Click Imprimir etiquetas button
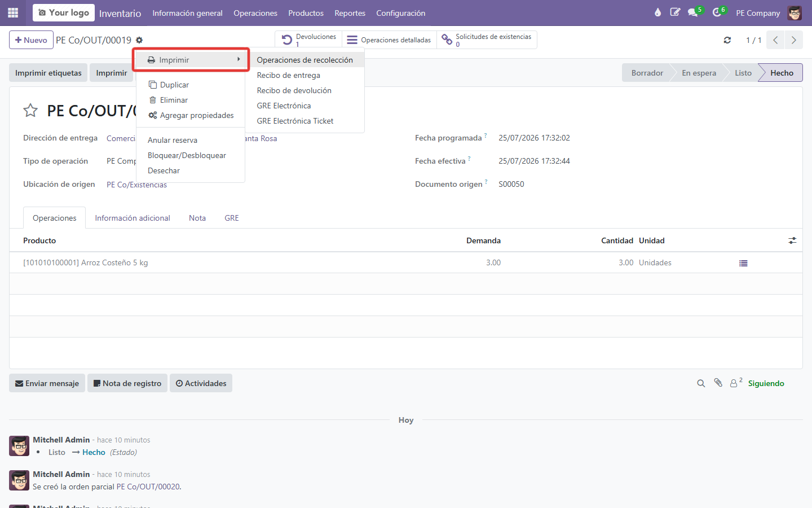 (48, 73)
